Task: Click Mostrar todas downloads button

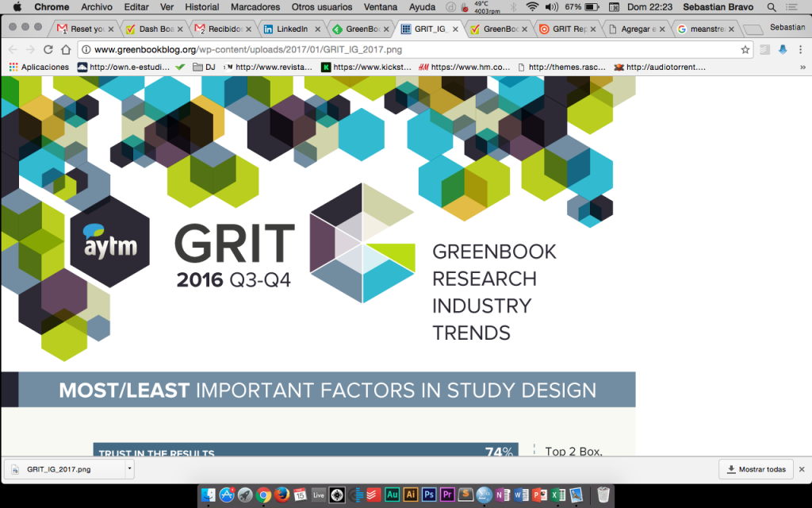Action: [x=756, y=469]
